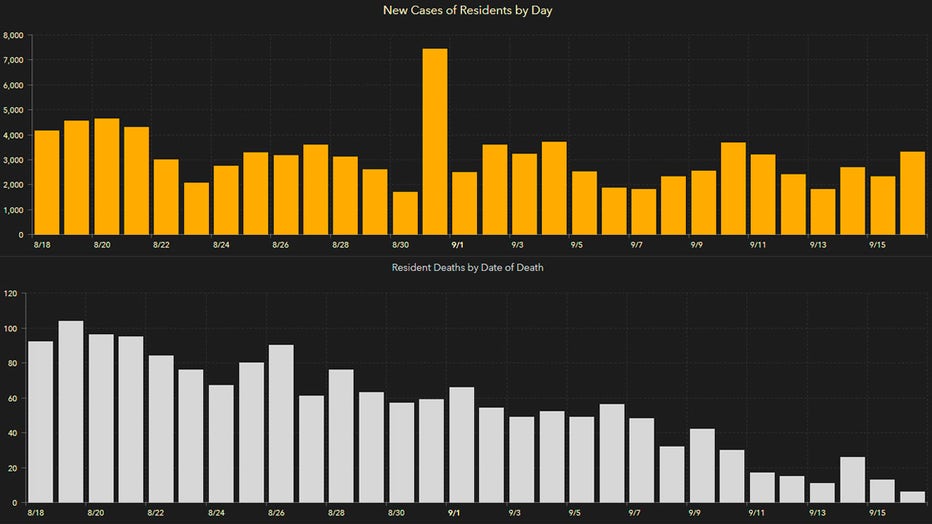Click the gray bar for 9/14 in the deaths chart
Viewport: 932px width, 524px height.
(x=852, y=480)
